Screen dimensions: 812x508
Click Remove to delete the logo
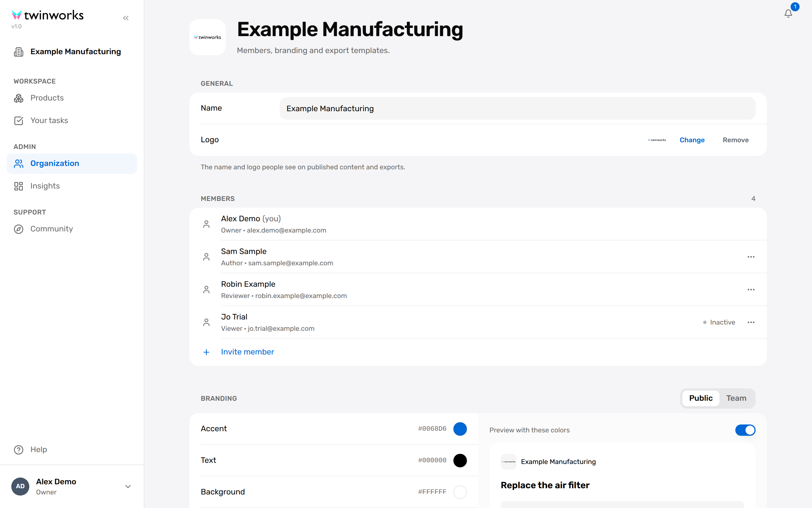(x=736, y=140)
